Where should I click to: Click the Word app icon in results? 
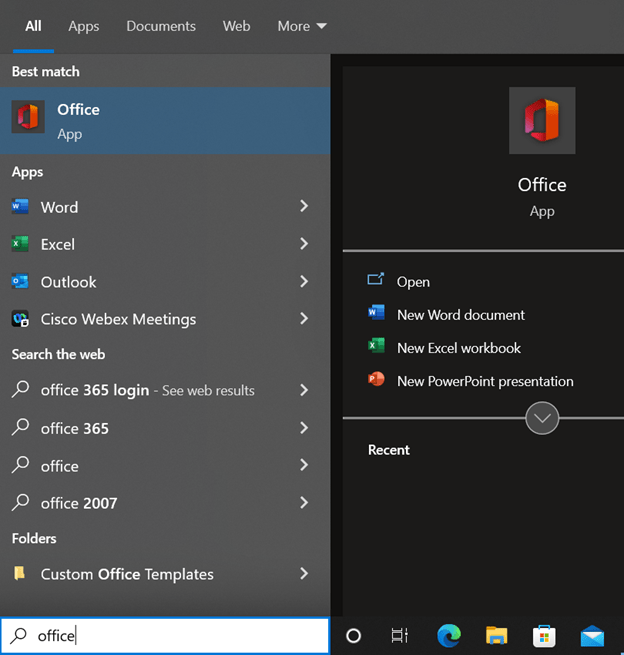(x=20, y=207)
